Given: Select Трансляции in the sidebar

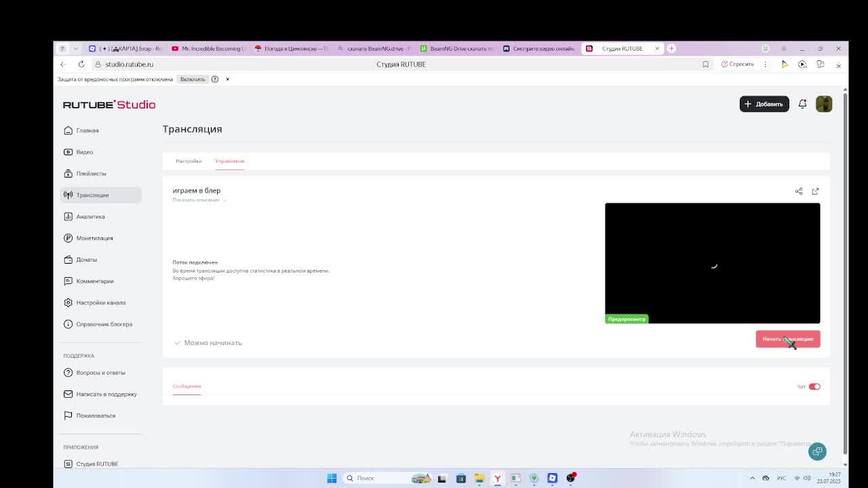Looking at the screenshot, I should pyautogui.click(x=101, y=195).
